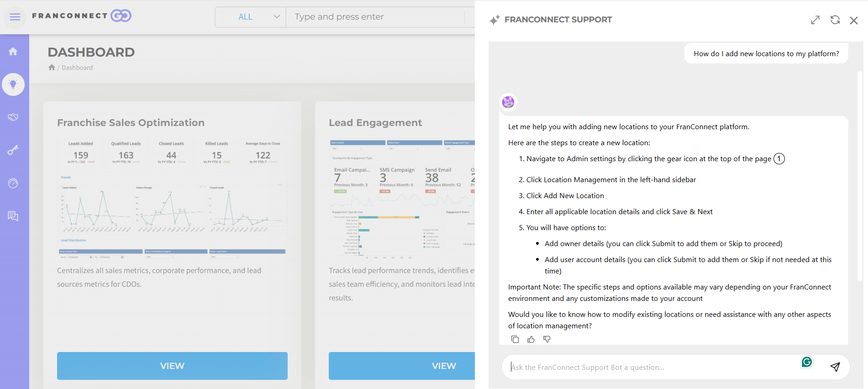Open the handshake sales sidebar icon
Screen dimensions: 868x389
point(13,117)
